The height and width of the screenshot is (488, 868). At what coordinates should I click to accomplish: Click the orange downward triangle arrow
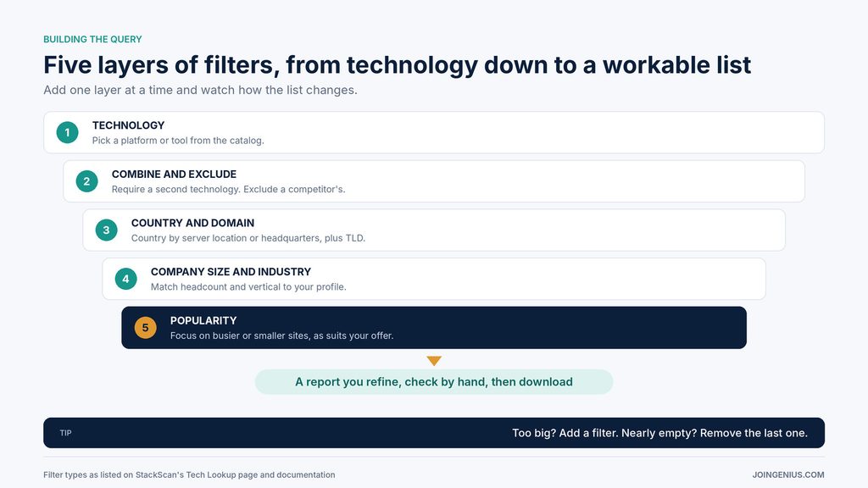click(434, 361)
